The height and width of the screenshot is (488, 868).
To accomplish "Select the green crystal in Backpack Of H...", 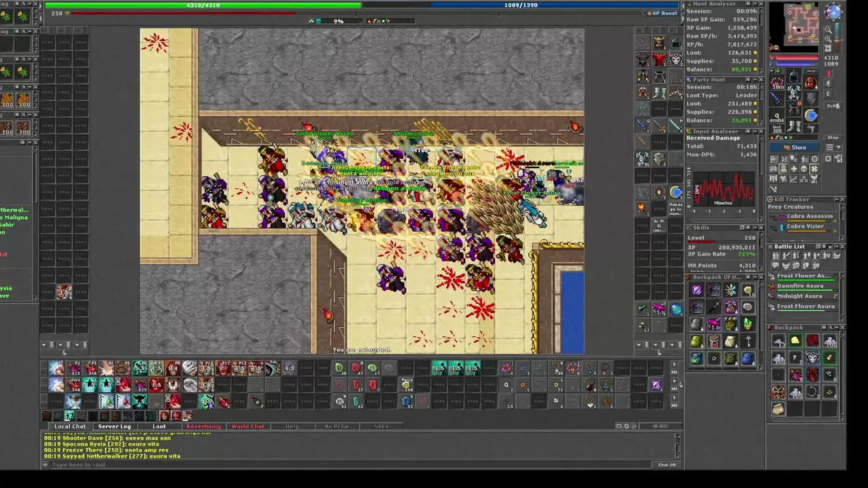I will point(747,325).
